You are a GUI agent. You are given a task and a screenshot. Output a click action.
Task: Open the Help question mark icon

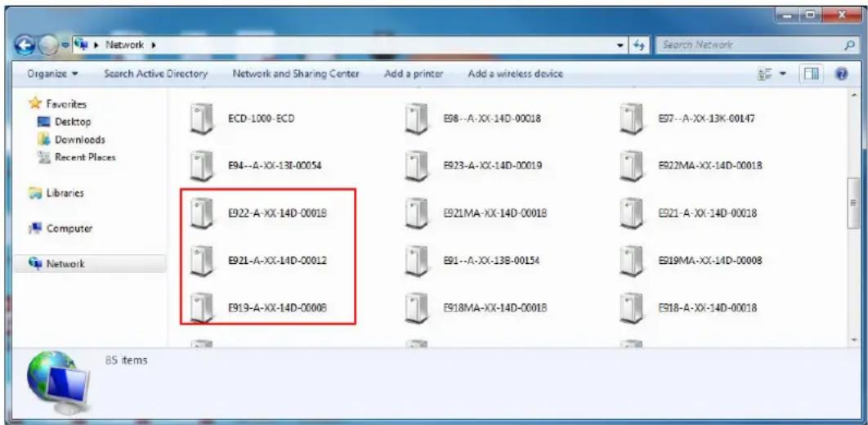click(x=842, y=73)
